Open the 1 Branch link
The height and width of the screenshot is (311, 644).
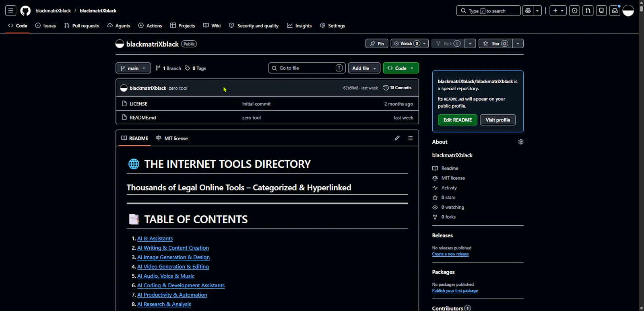point(168,68)
